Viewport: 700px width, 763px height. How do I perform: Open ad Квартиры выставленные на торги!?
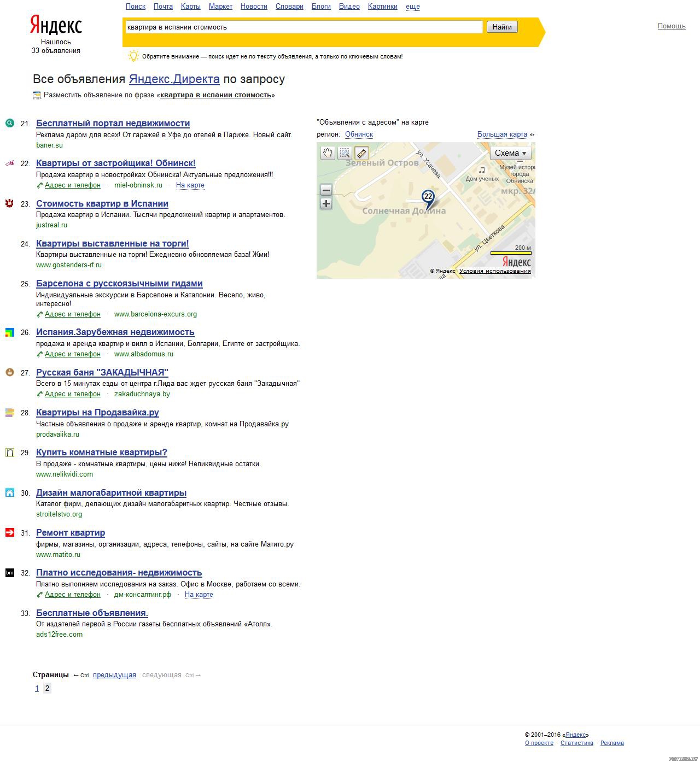pyautogui.click(x=113, y=244)
